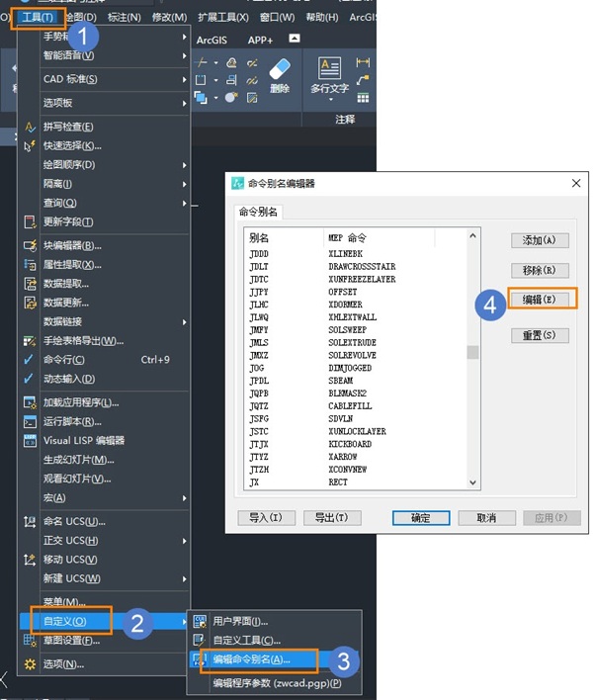Select the multiline text tool
593x700 pixels.
[x=330, y=77]
